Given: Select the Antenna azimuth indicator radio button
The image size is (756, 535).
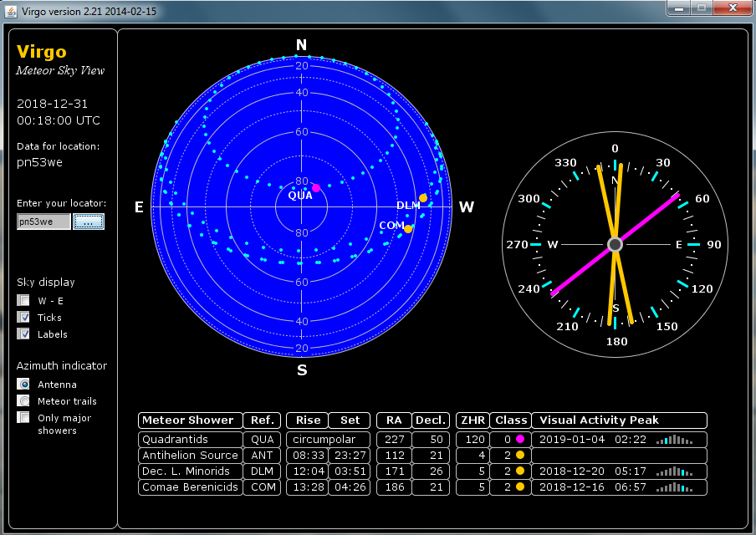Looking at the screenshot, I should (23, 385).
